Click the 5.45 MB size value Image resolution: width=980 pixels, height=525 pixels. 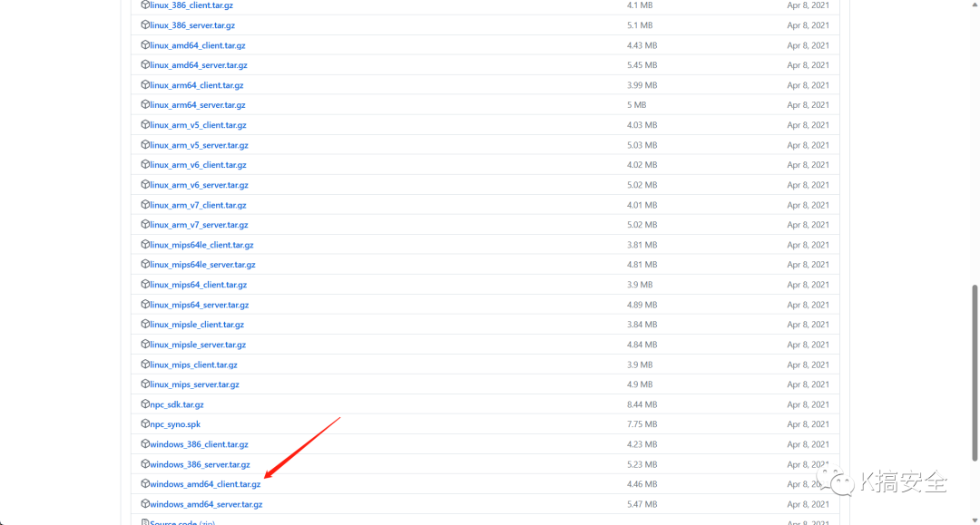pyautogui.click(x=642, y=65)
